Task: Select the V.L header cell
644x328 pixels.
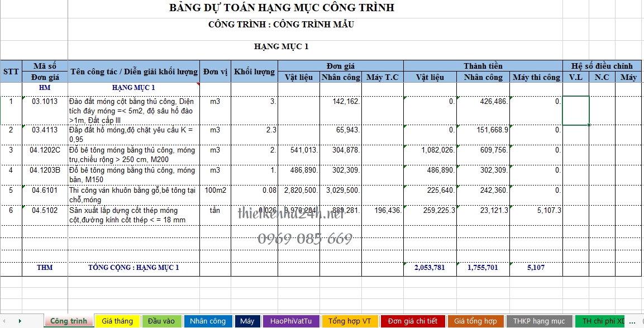Action: point(576,77)
